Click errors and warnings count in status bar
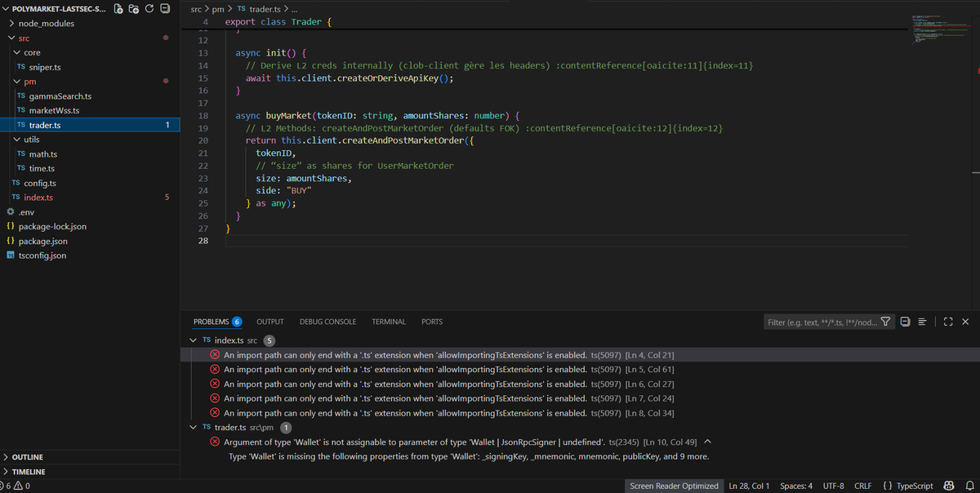 tap(16, 486)
